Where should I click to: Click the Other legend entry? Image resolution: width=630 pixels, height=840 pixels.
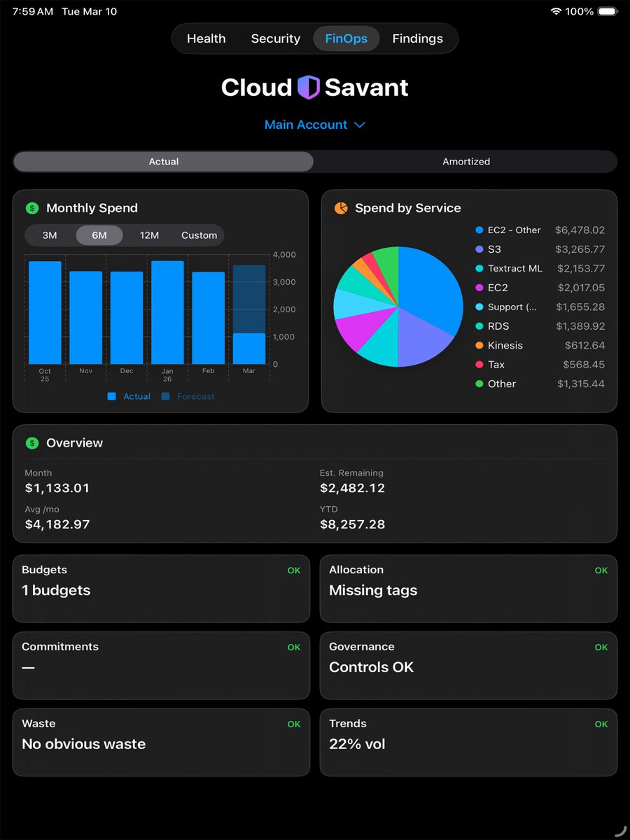click(540, 384)
